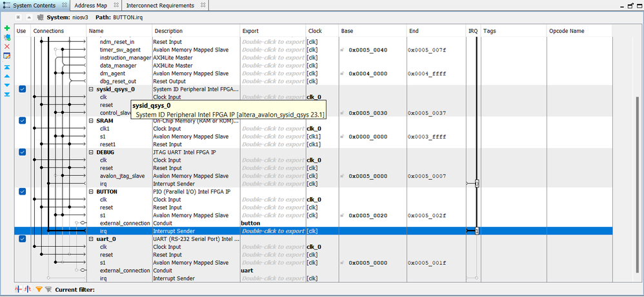Click the move down arrow icon

(x=6, y=85)
